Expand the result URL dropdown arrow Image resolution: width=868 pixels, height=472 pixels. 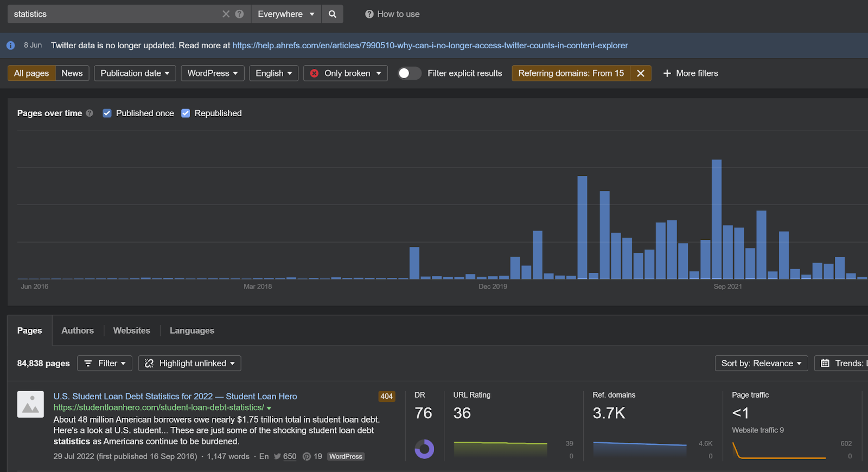click(269, 408)
